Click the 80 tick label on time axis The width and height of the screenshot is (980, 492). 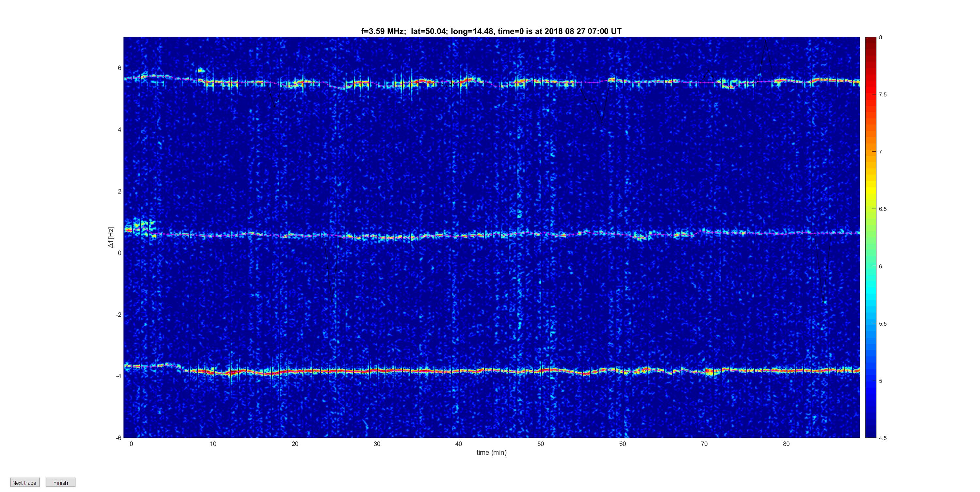pos(786,444)
